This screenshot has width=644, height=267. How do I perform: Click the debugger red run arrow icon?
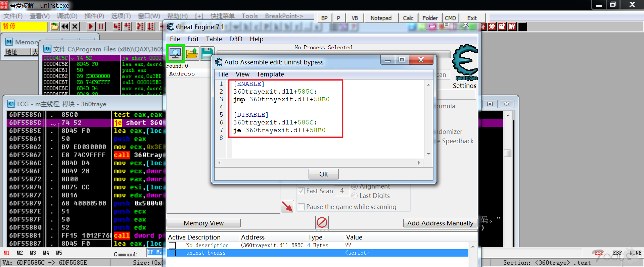[91, 26]
